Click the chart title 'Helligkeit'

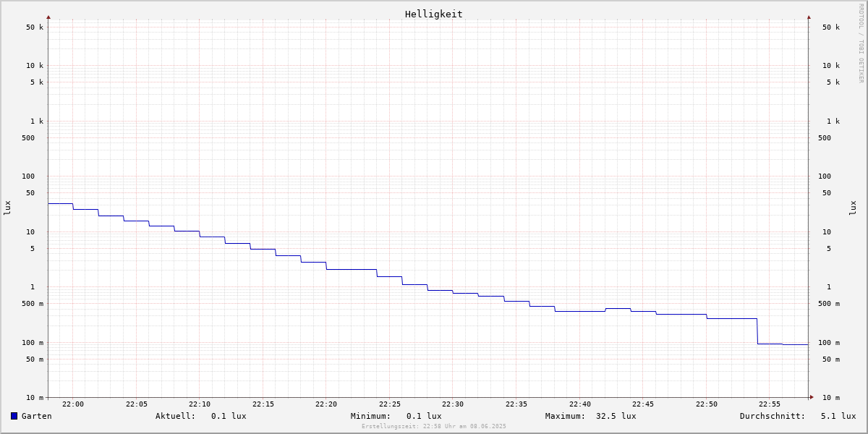[434, 14]
